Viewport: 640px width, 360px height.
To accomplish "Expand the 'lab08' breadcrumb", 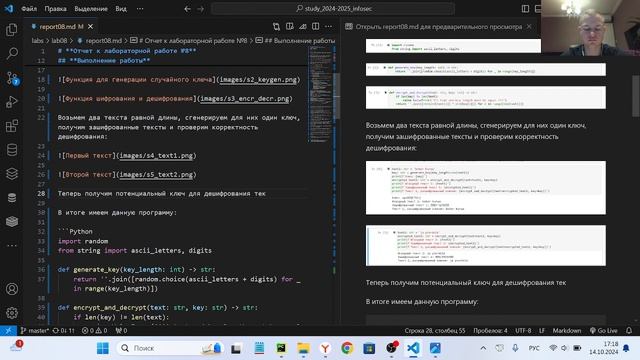I will pos(59,40).
